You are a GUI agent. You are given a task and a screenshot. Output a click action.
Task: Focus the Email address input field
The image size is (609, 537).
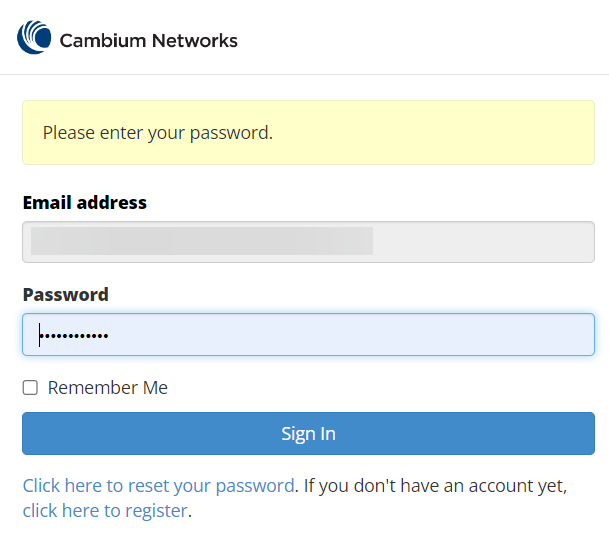point(308,242)
